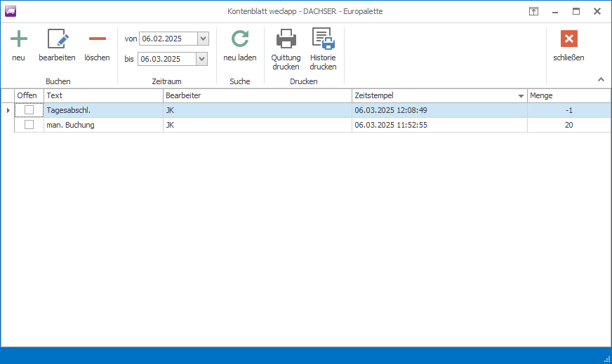612x364 pixels.
Task: Click the ribbon display options icon in title bar
Action: (533, 11)
